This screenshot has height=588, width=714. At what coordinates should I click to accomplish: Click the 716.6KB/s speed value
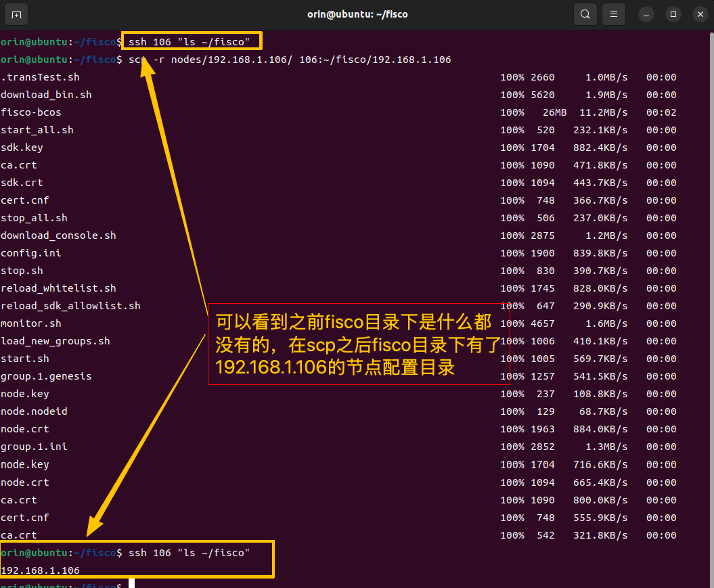(600, 465)
